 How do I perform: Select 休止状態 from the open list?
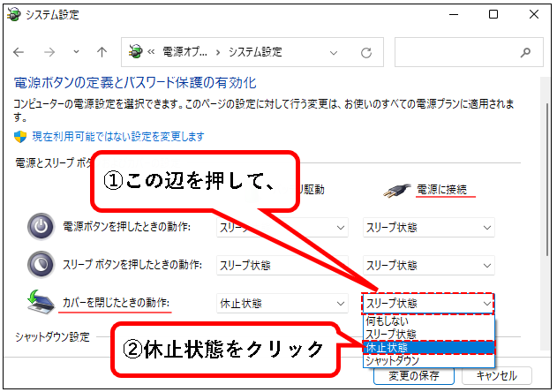point(429,347)
